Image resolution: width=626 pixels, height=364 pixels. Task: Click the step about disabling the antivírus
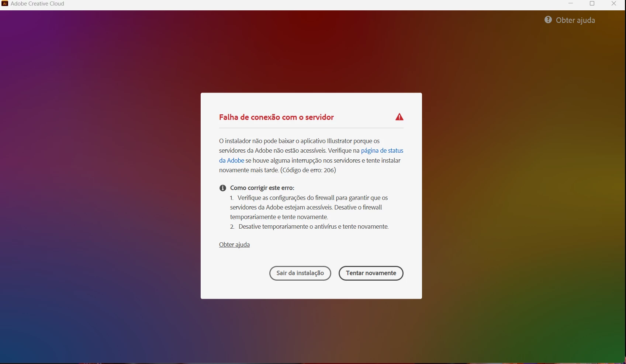click(x=309, y=226)
